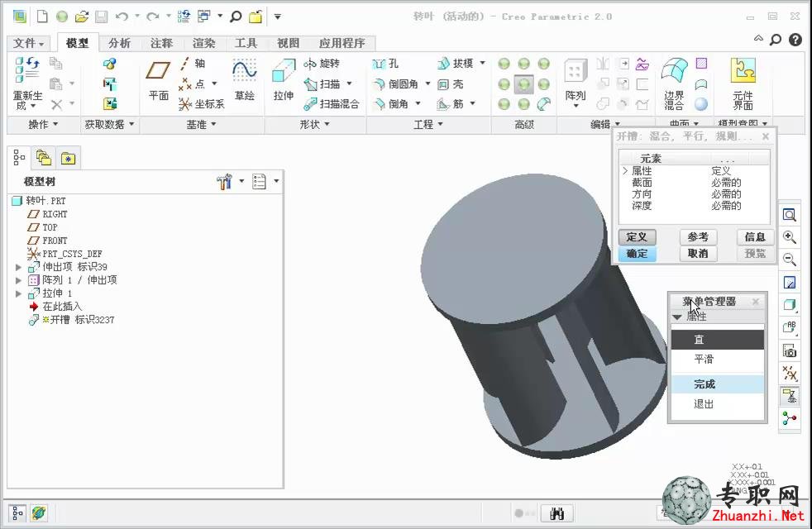Click the Undo arrow in quick access toolbar

click(x=122, y=17)
